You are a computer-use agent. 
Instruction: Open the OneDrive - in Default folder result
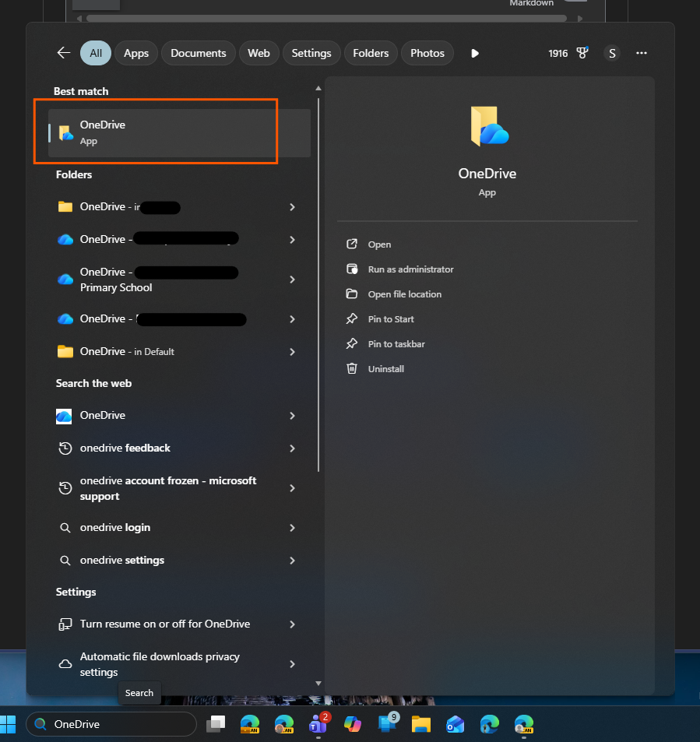tap(179, 352)
